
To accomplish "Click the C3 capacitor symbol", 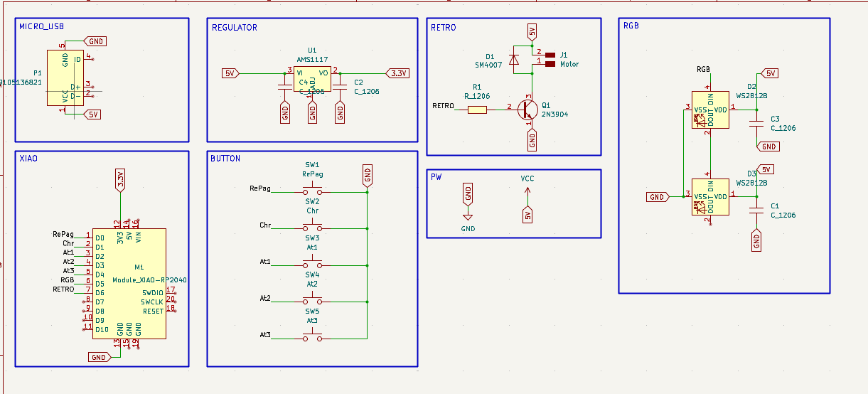I will click(757, 123).
